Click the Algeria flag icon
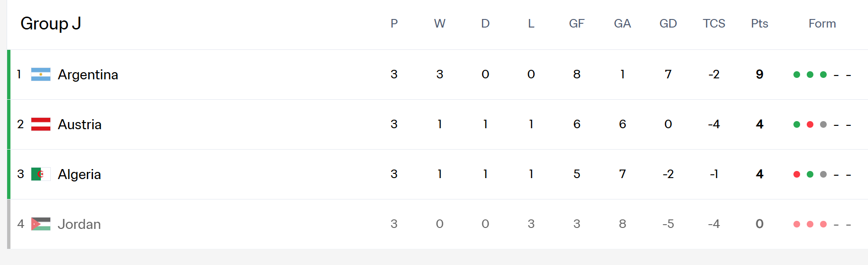 click(41, 174)
